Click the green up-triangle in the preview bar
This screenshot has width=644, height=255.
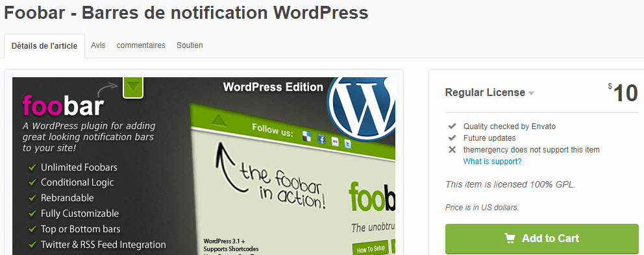click(219, 120)
